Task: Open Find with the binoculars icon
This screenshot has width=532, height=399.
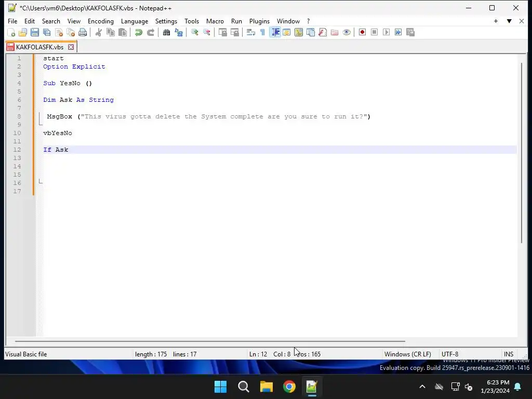Action: tap(166, 32)
